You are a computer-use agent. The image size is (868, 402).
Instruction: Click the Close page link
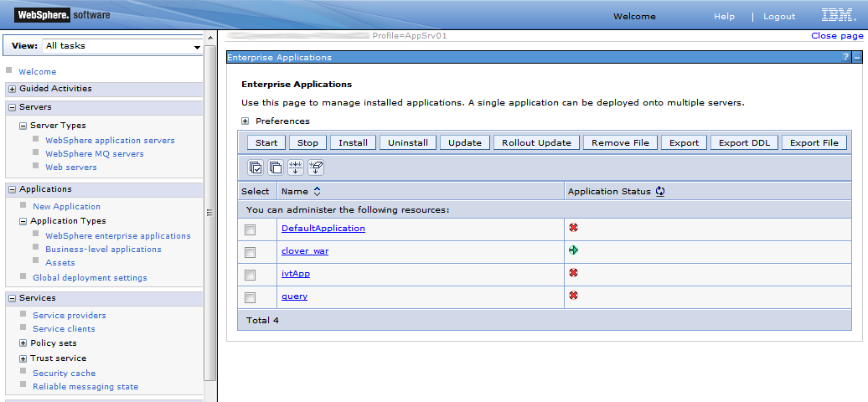point(837,35)
